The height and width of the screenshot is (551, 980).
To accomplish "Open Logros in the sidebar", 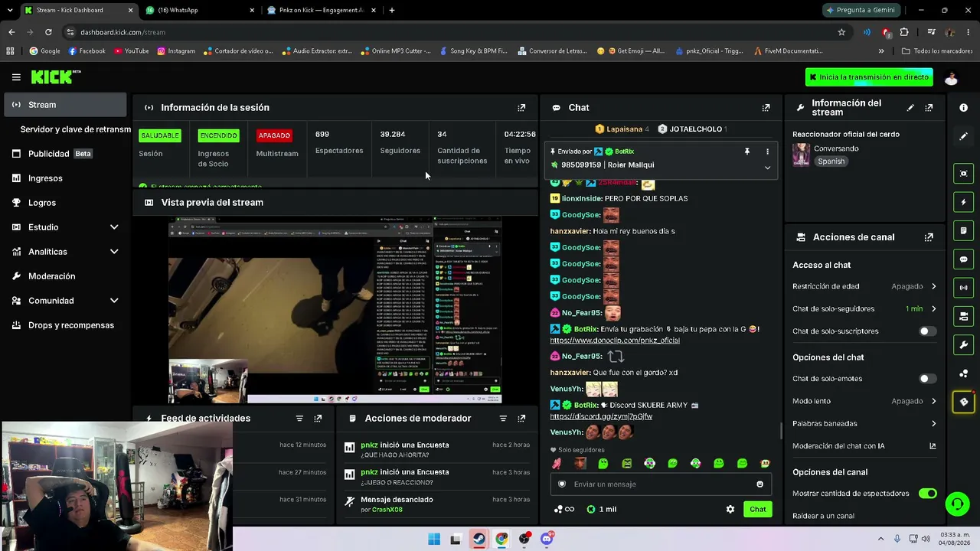I will click(x=66, y=203).
